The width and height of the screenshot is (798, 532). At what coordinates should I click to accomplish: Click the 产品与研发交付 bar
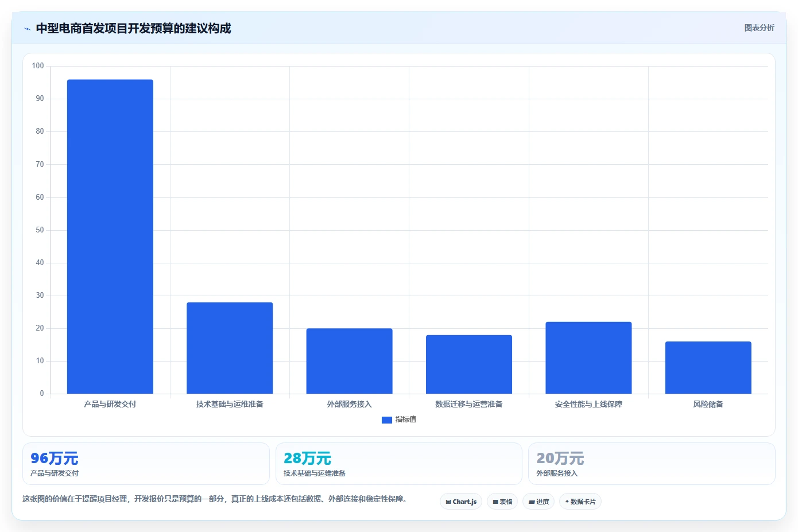pos(110,236)
